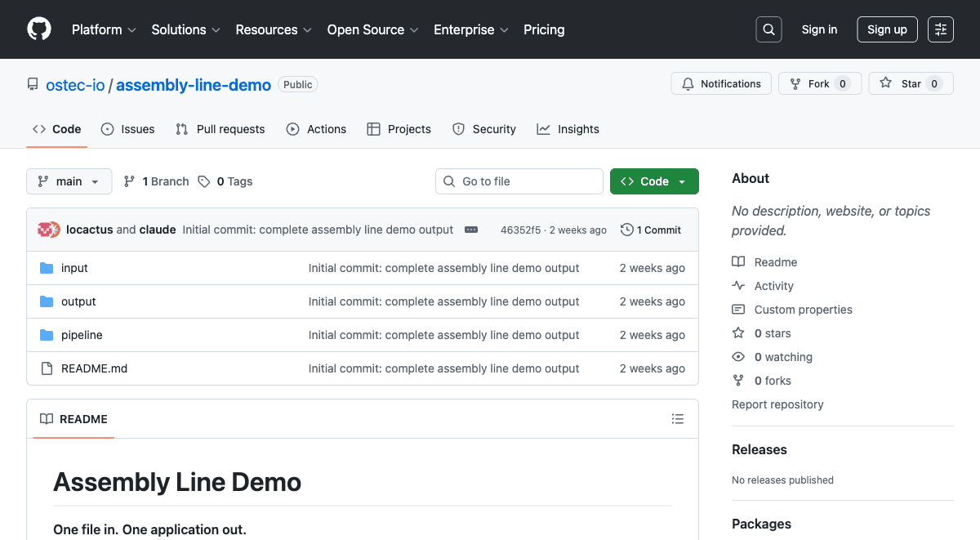This screenshot has height=540, width=980.
Task: Click the Readme book icon in About
Action: pyautogui.click(x=737, y=261)
